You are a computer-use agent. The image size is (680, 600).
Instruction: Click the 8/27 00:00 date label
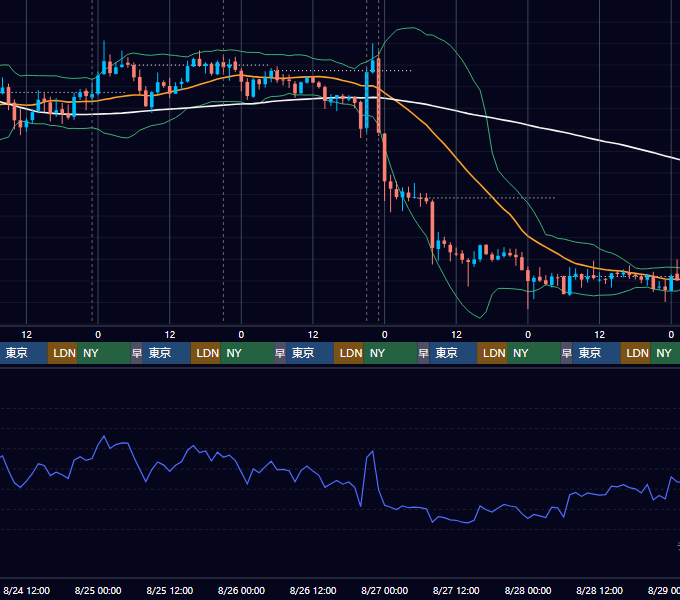click(384, 590)
